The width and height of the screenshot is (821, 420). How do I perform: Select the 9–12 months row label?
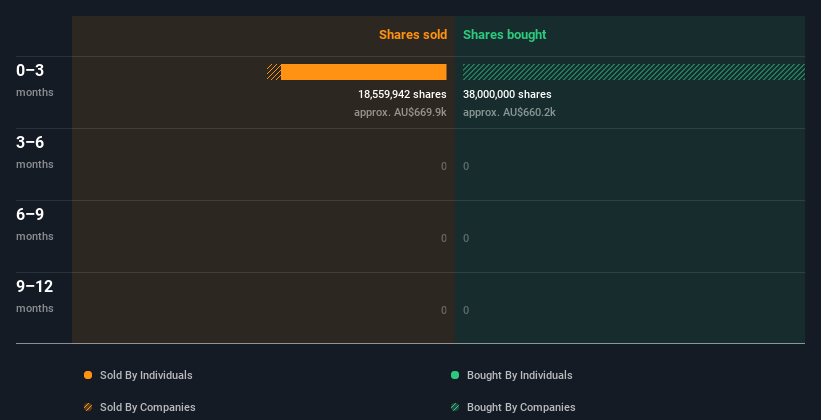[35, 296]
